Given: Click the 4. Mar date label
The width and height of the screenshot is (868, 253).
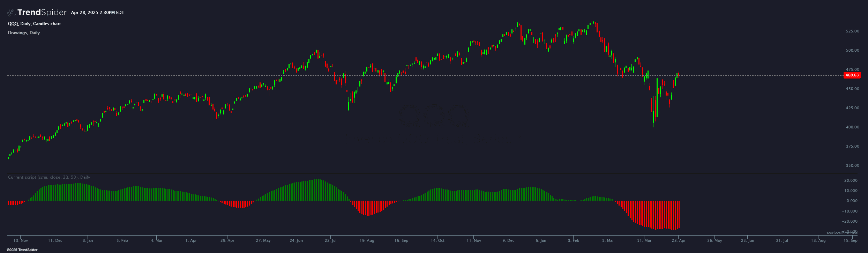Looking at the screenshot, I should click(x=157, y=240).
